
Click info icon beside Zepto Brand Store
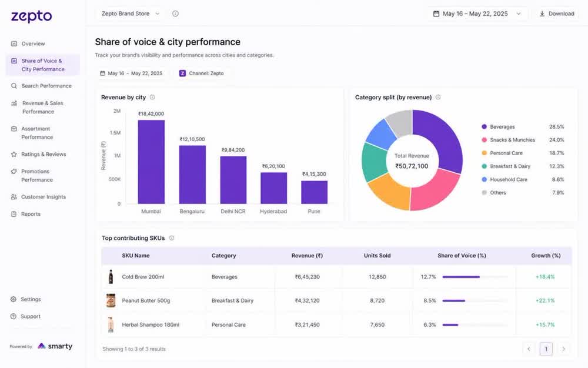175,14
